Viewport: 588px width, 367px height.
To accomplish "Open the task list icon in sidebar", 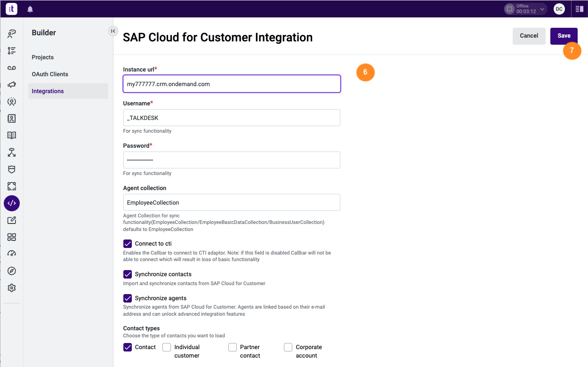I will pyautogui.click(x=12, y=50).
